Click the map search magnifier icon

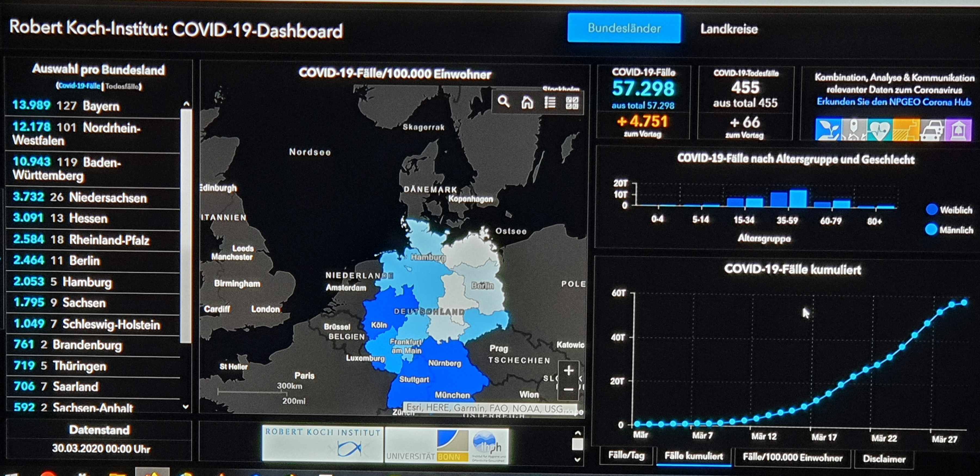click(503, 101)
